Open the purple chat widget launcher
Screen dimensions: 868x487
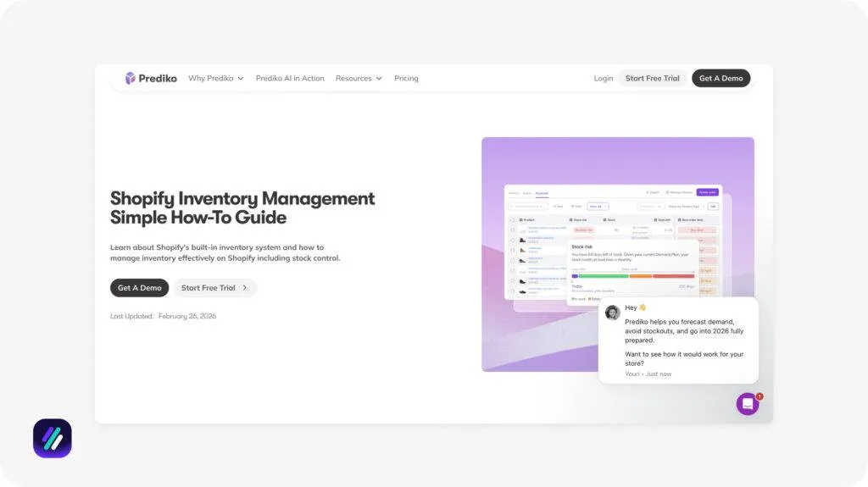748,404
